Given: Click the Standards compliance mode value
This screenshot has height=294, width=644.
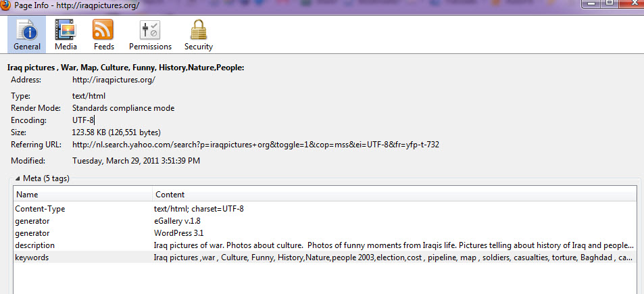Looking at the screenshot, I should click(123, 108).
